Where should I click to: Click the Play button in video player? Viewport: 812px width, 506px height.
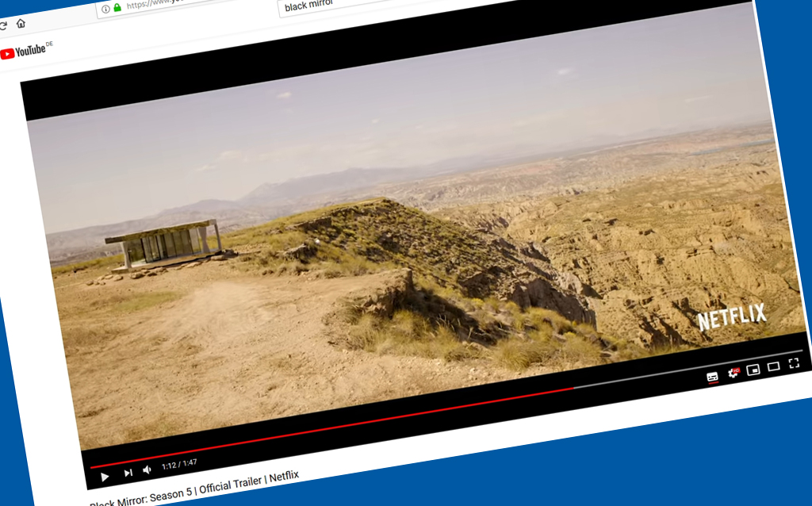105,477
